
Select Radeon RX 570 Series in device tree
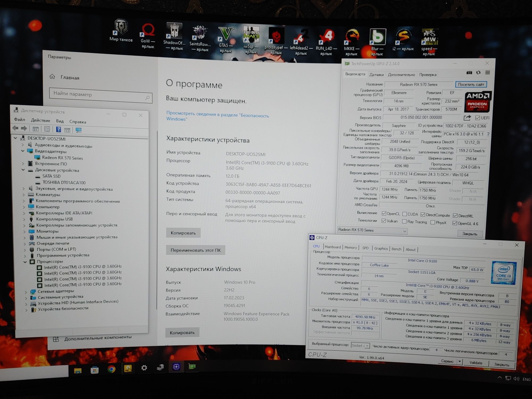pos(62,158)
